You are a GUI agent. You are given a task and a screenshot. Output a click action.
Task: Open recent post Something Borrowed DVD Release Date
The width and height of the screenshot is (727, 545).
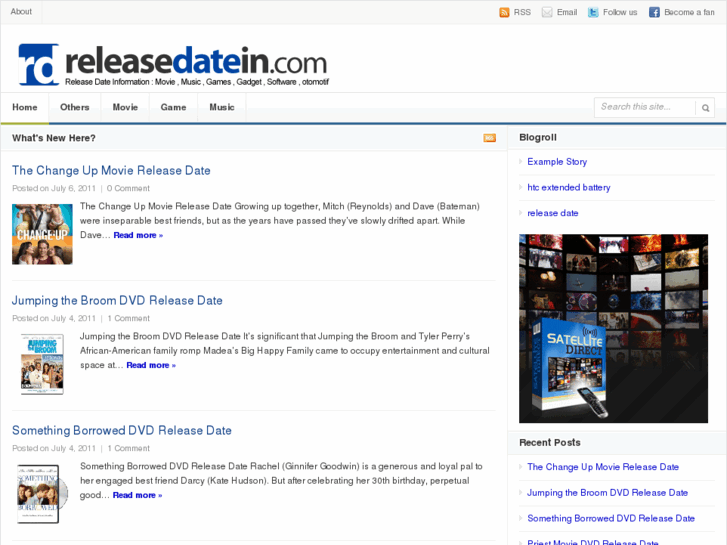[x=611, y=518]
